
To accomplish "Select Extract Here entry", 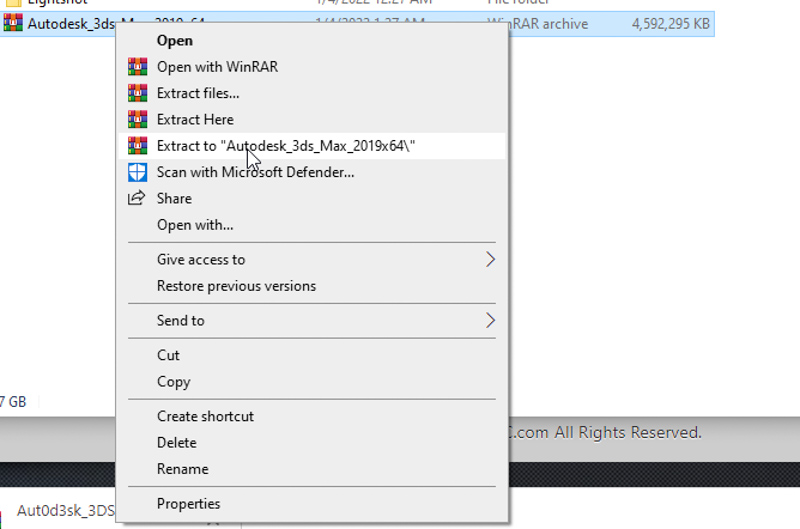I will point(312,119).
